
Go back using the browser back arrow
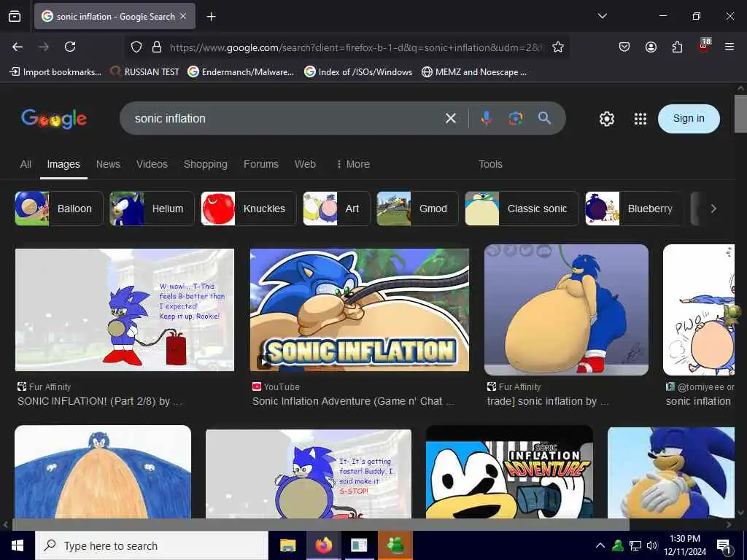18,47
